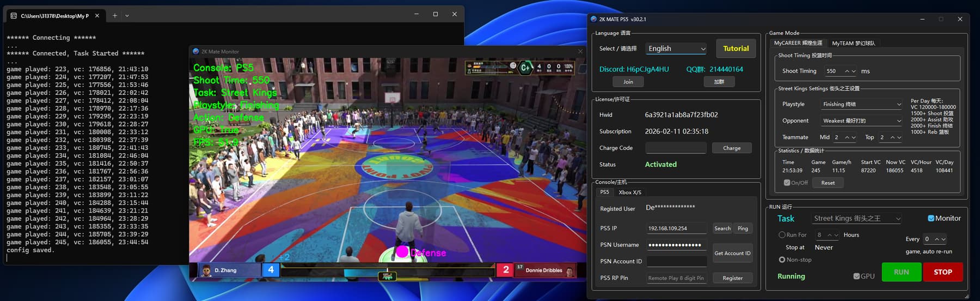Increase the auto re-run Every stepper
The height and width of the screenshot is (301, 980).
[936, 239]
